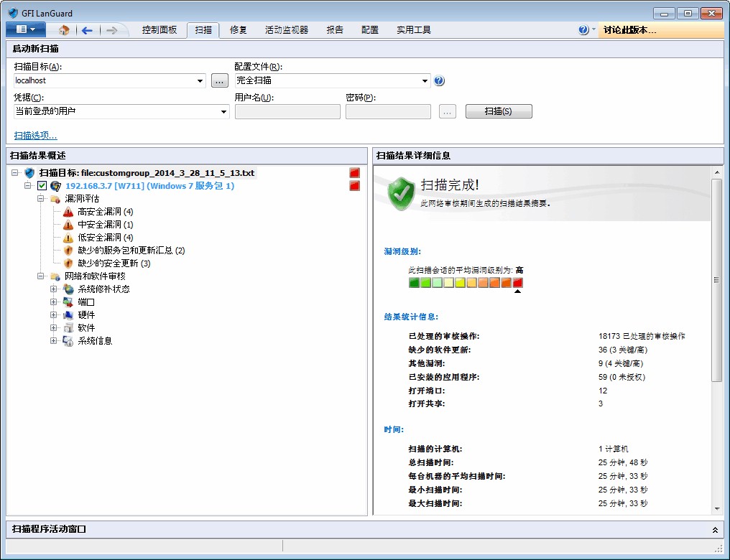Click the yellow square in vulnerability bar

(460, 282)
